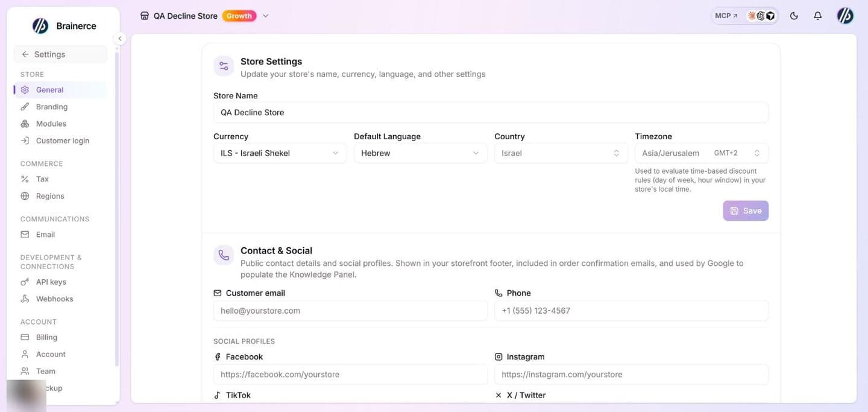Click the "GMT+2" timezone offset text
This screenshot has height=412, width=868.
click(726, 153)
